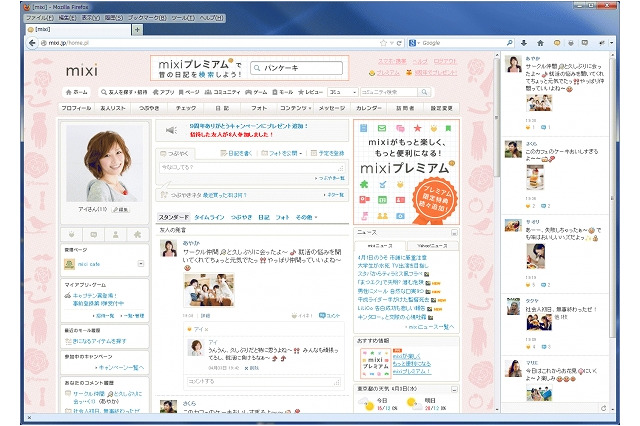Click the megaphone announcement icon
Image resolution: width=640 pixels, height=426 pixels.
click(x=171, y=130)
